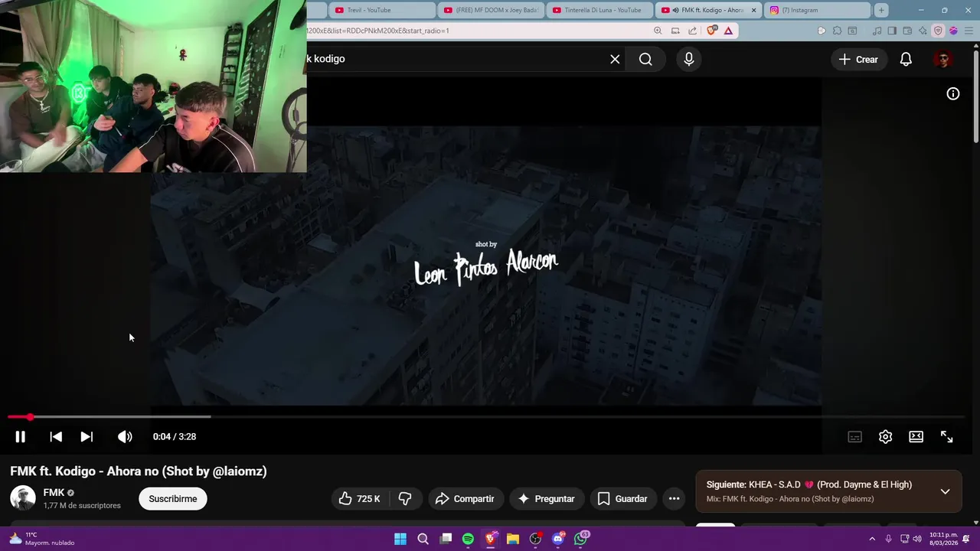
Task: Open WhatsApp from the taskbar
Action: pos(581,539)
